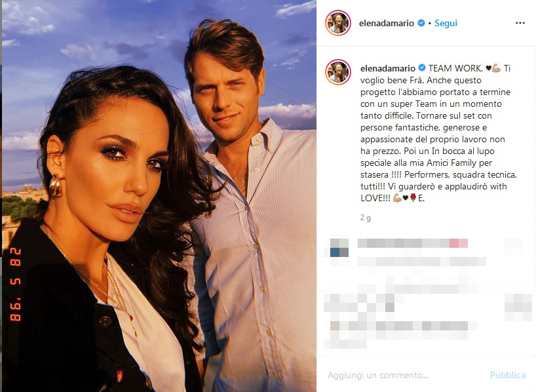536x392 pixels.
Task: Click the flexed bicep emoji after TEAM WORK
Action: coord(496,69)
